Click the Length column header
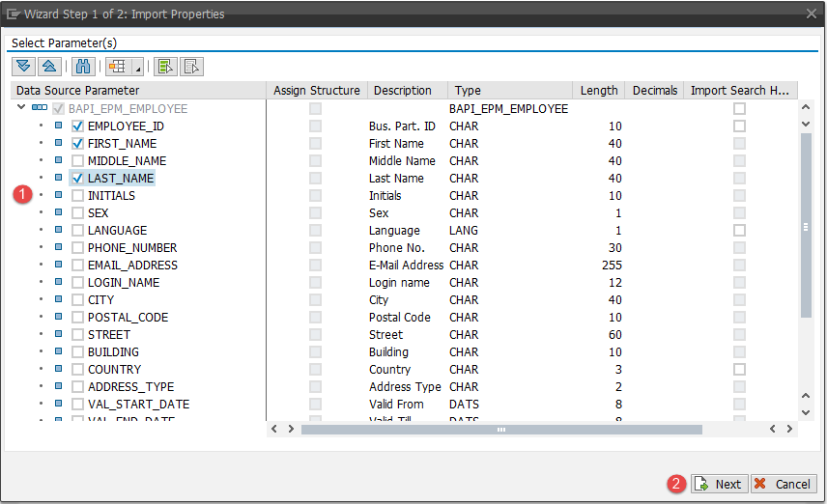The height and width of the screenshot is (504, 827). [x=599, y=91]
